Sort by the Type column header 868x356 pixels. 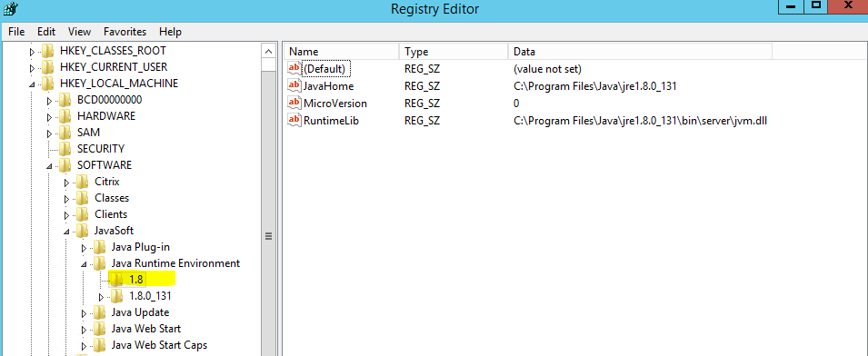[454, 52]
